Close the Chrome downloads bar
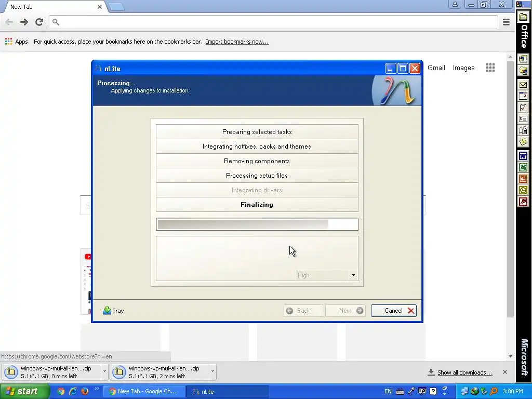This screenshot has height=399, width=532. point(505,372)
